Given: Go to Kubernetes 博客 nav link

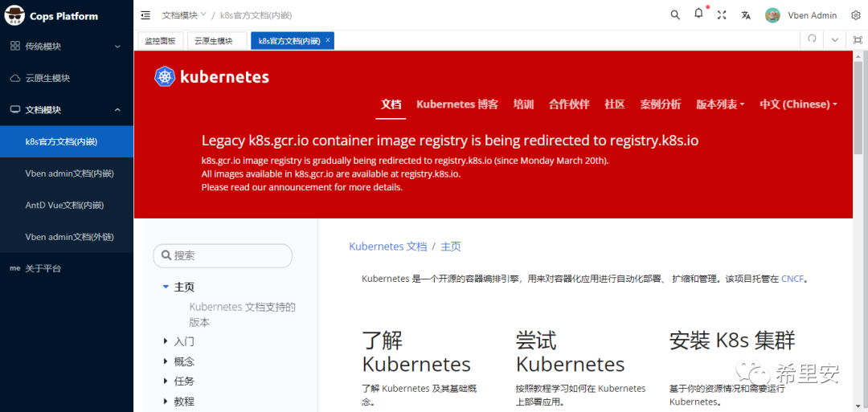Looking at the screenshot, I should pos(457,104).
